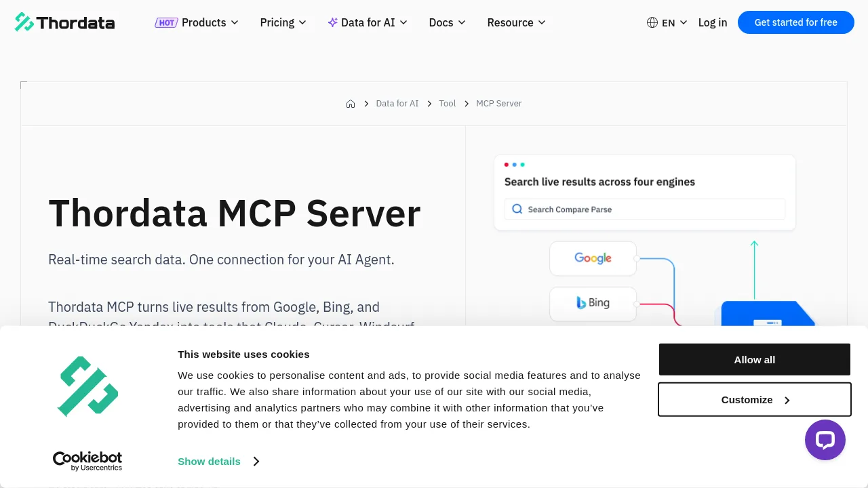This screenshot has width=868, height=488.
Task: Allow all cookies
Action: pyautogui.click(x=755, y=359)
